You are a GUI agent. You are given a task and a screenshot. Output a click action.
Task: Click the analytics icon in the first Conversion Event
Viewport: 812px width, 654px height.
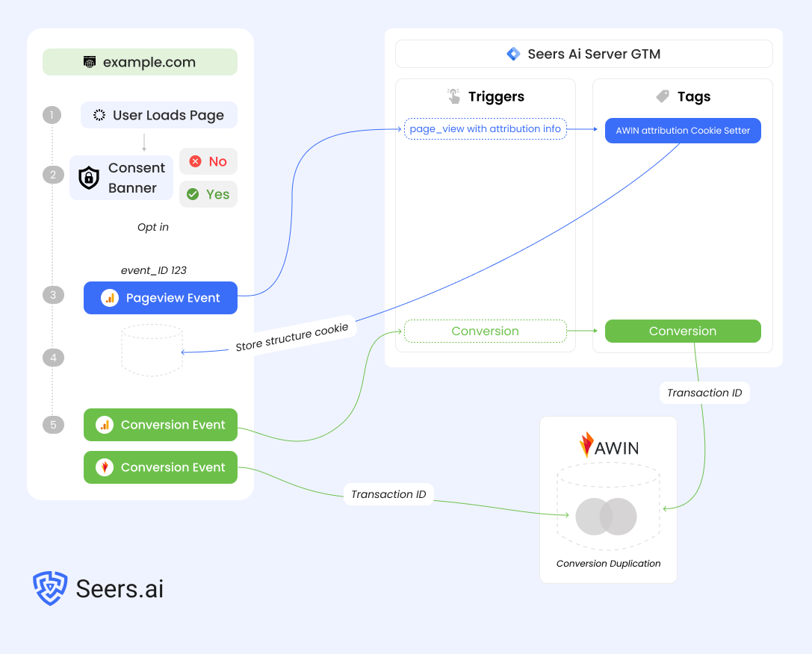click(x=105, y=425)
